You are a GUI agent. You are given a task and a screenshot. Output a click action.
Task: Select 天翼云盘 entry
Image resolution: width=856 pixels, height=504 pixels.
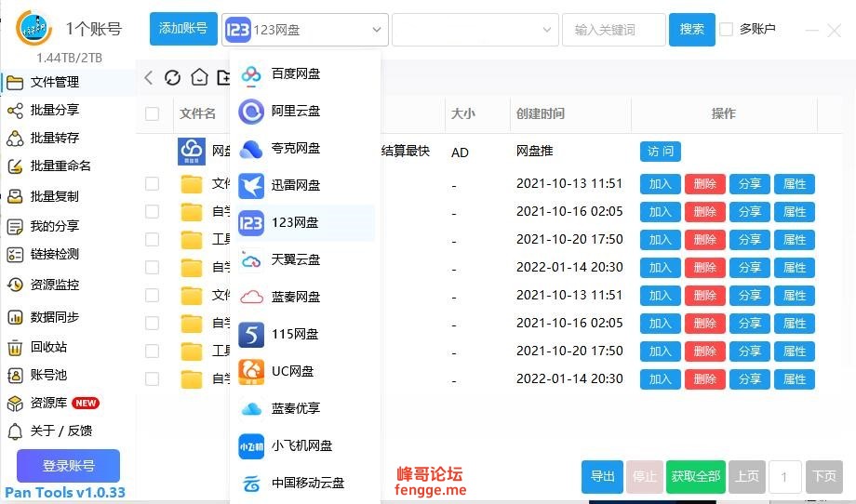(304, 260)
